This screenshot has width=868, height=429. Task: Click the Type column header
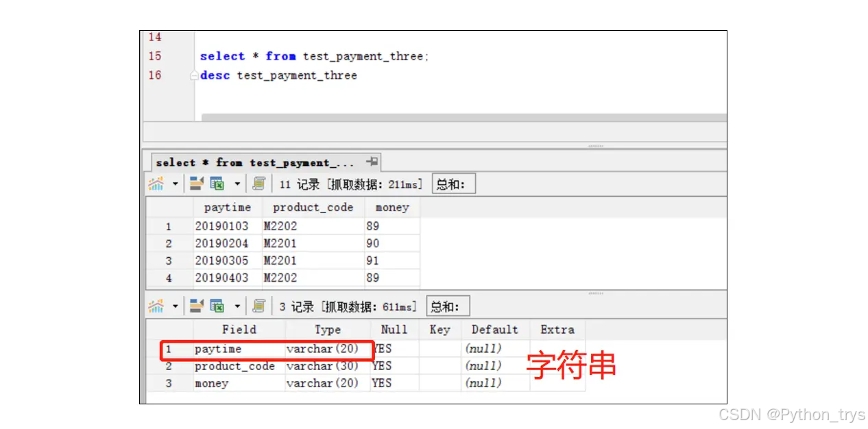(328, 330)
